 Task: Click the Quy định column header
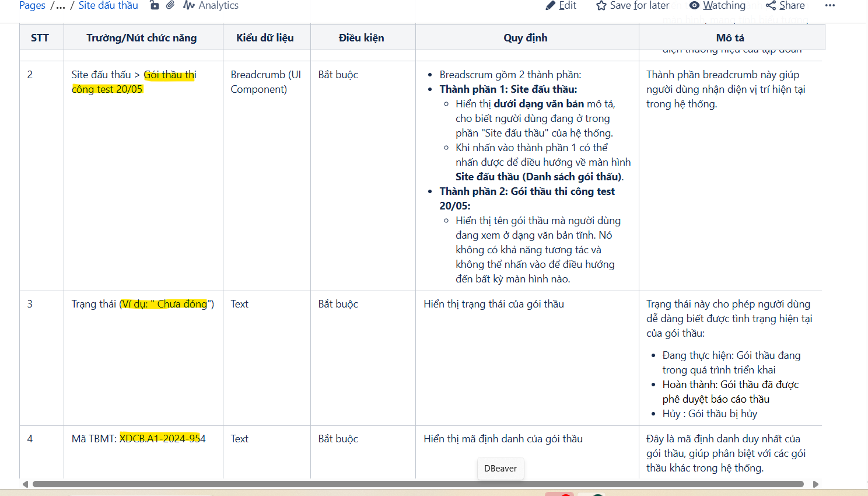coord(526,38)
